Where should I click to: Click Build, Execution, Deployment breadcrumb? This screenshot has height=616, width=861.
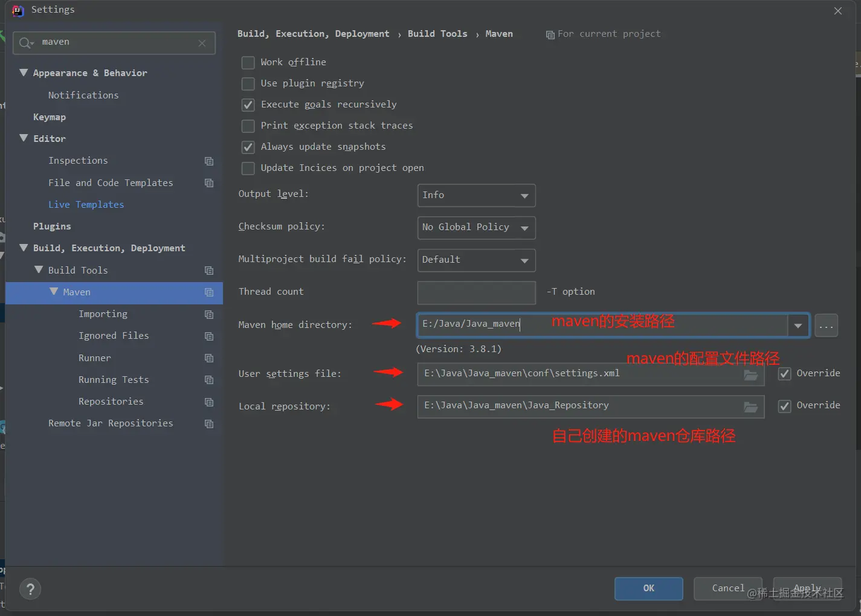(x=313, y=34)
